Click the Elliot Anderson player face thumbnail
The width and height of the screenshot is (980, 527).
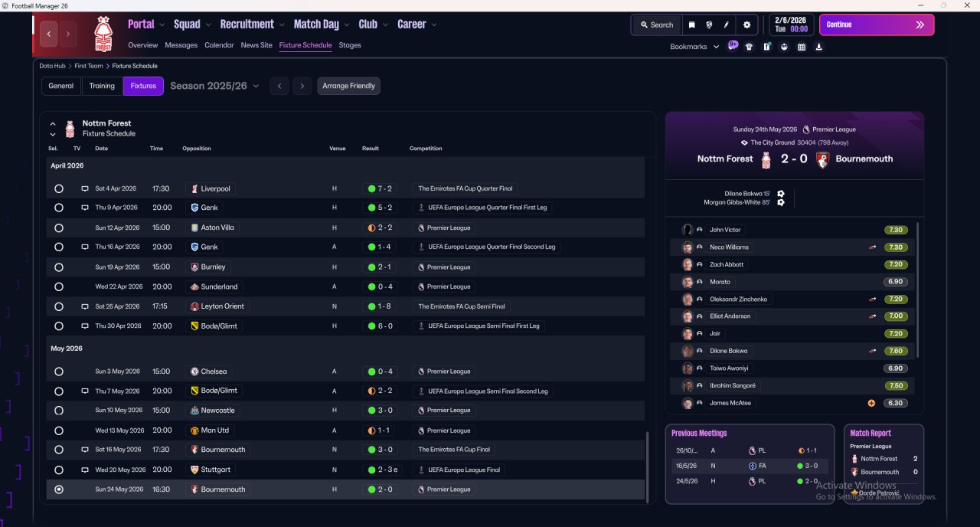pos(688,316)
